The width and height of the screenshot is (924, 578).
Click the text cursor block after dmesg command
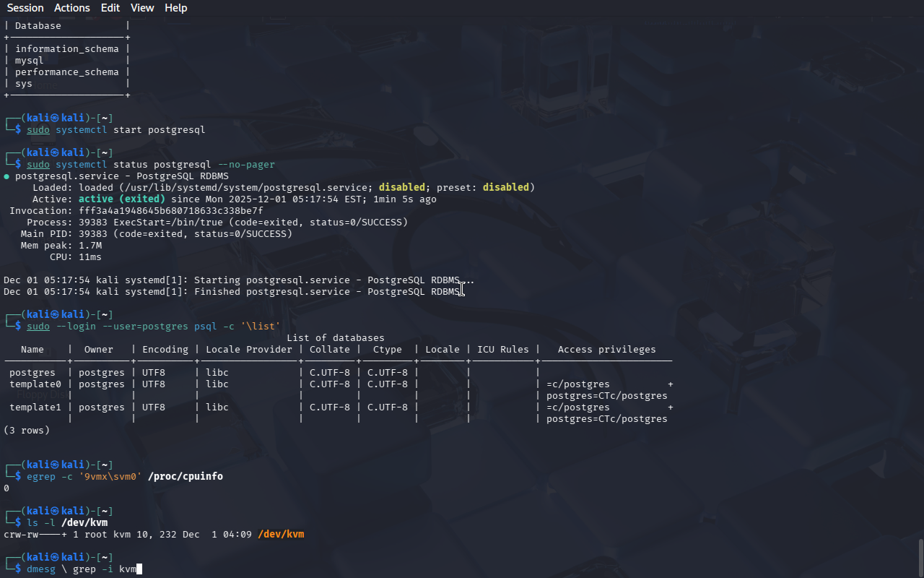pyautogui.click(x=139, y=569)
